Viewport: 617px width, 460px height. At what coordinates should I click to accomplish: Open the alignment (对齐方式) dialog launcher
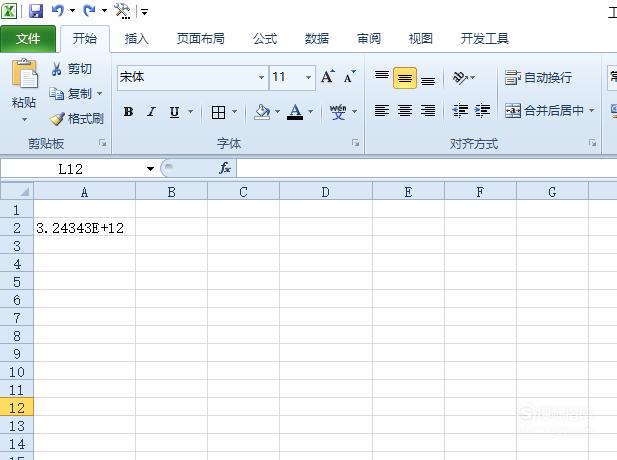(592, 143)
